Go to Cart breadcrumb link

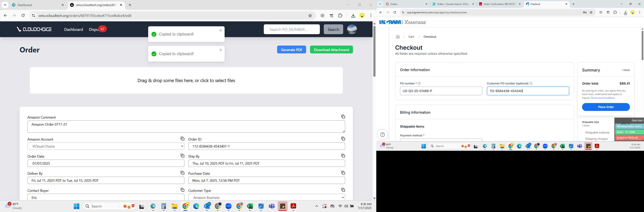tap(411, 37)
